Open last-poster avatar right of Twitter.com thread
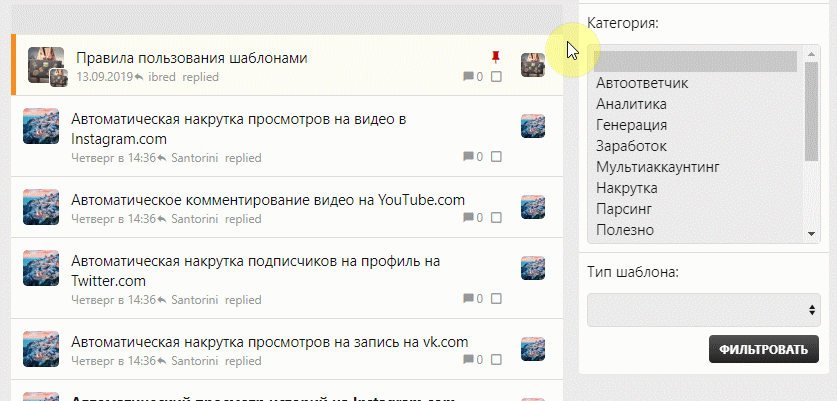The width and height of the screenshot is (837, 401). coord(533,268)
